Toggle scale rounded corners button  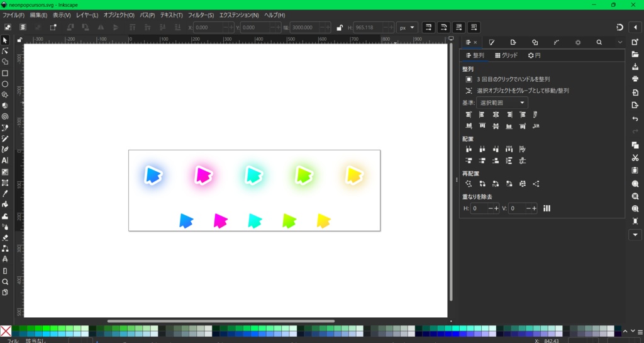pos(443,28)
